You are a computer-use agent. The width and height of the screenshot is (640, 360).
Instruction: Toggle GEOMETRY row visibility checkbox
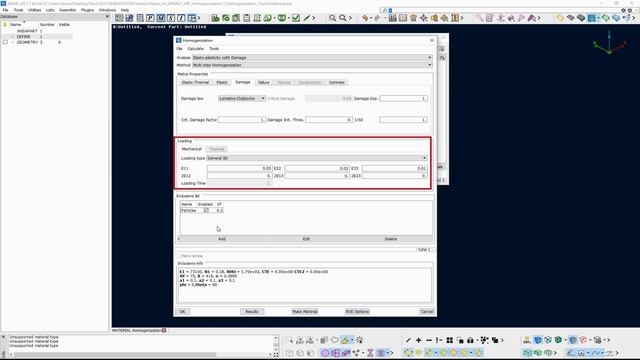pyautogui.click(x=5, y=42)
